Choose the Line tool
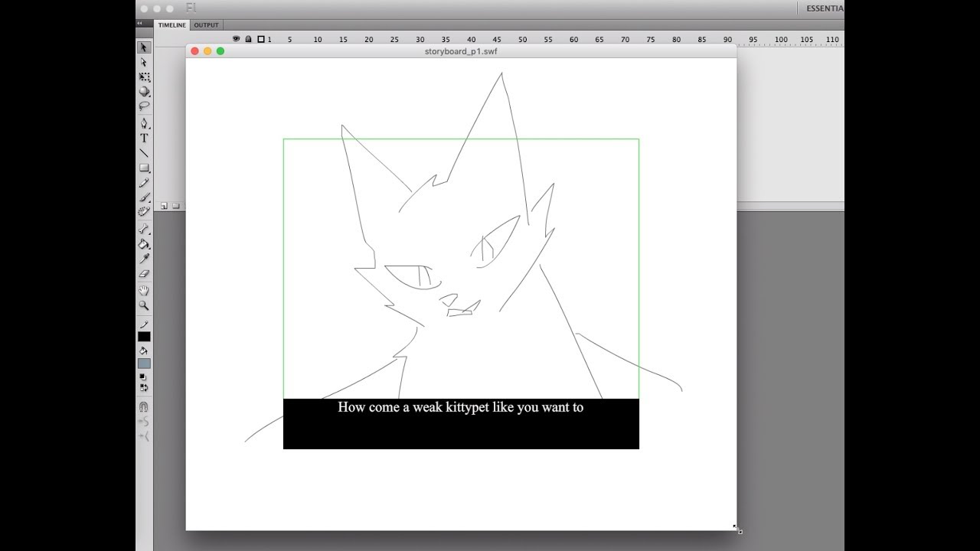This screenshot has height=551, width=980. pos(144,153)
